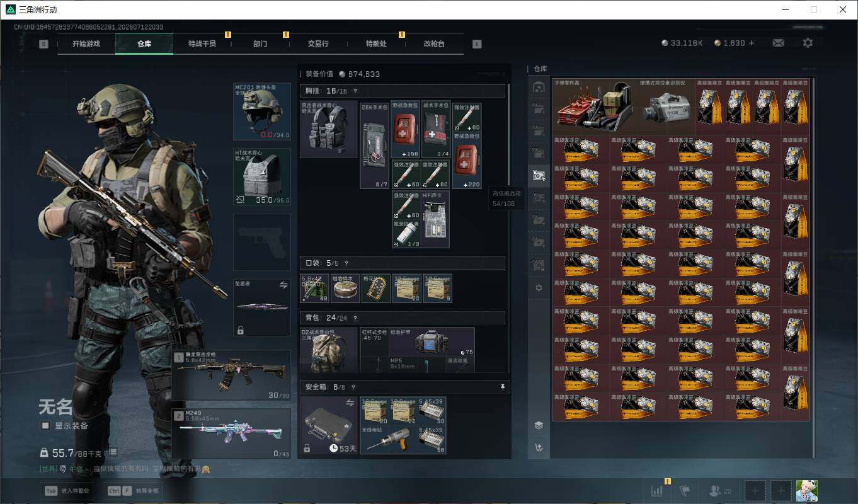The image size is (858, 504).
Task: Switch to 特勤处 tab
Action: pos(376,44)
